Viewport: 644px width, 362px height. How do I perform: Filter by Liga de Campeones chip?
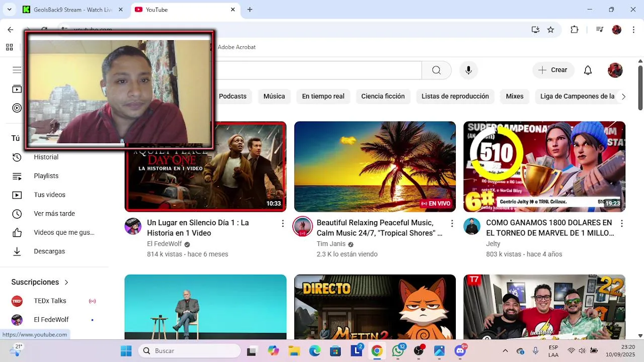[577, 97]
